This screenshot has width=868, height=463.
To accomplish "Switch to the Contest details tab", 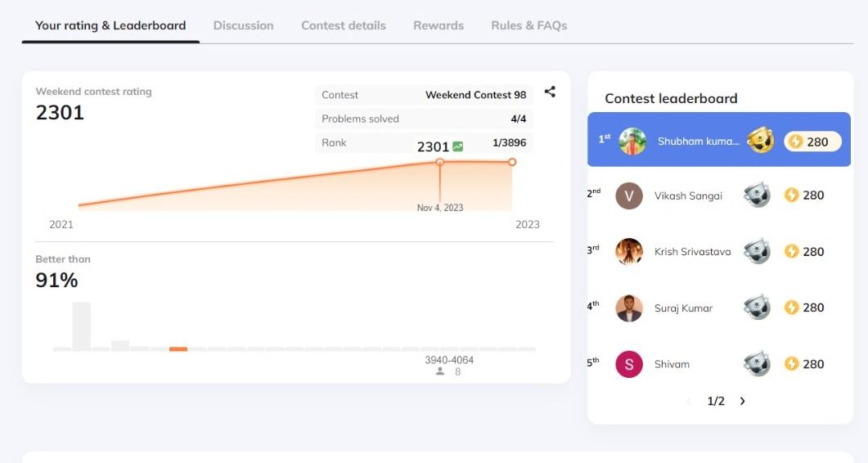I will (344, 25).
